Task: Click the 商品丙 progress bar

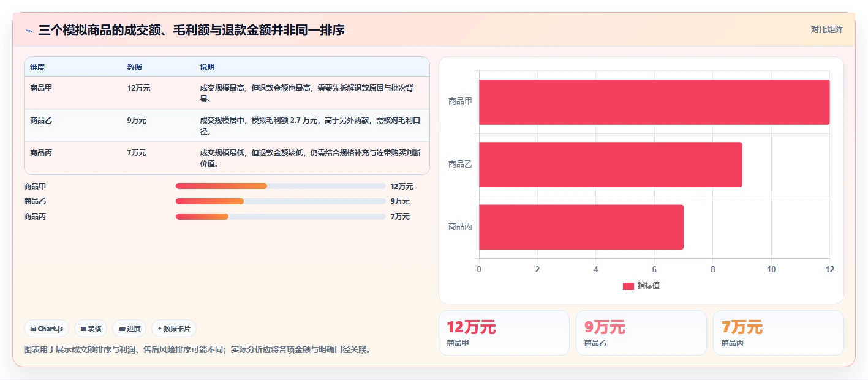Action: click(x=281, y=217)
